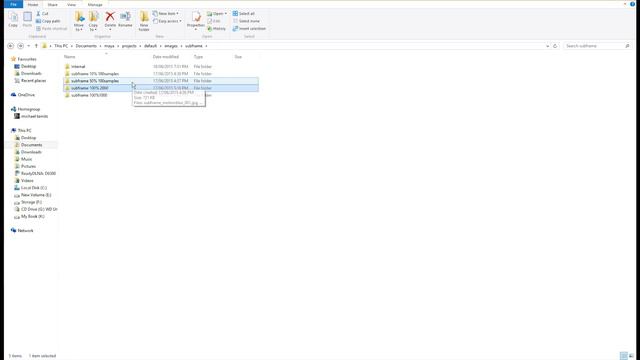
Task: Click the Cut command
Action: pyautogui.click(x=42, y=13)
